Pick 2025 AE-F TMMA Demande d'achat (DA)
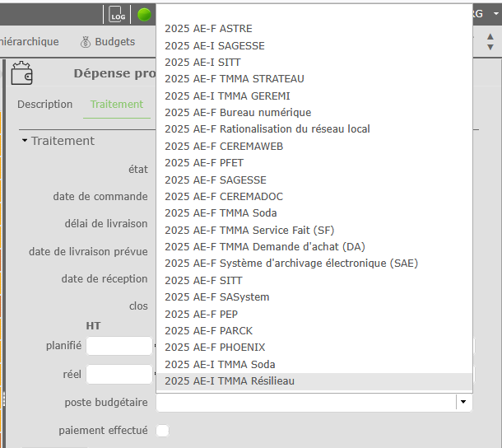This screenshot has height=448, width=502. coord(314,247)
